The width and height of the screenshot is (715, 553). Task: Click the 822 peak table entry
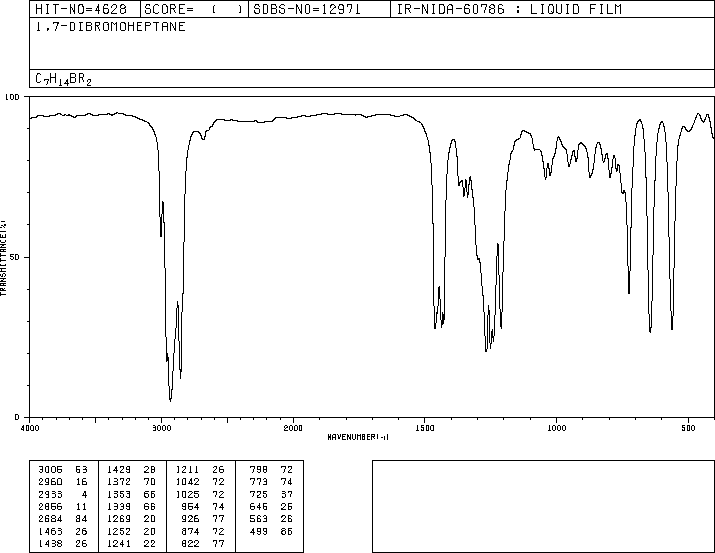point(191,543)
